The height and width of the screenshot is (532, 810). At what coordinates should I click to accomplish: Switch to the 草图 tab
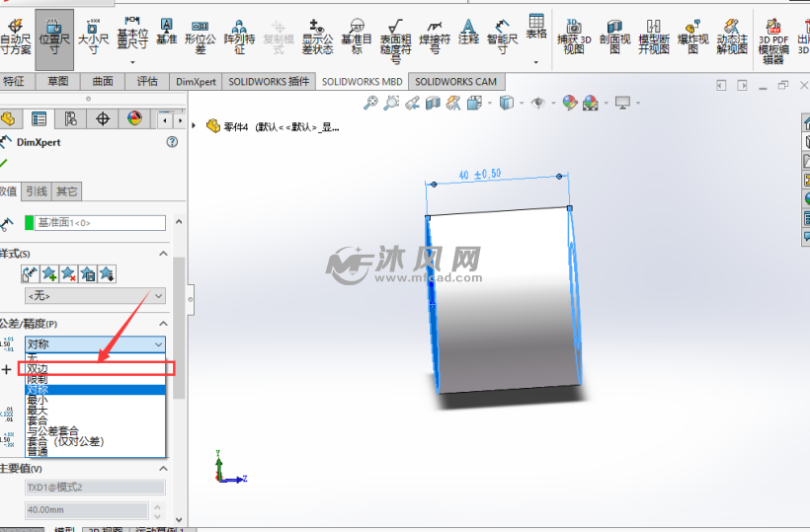click(x=58, y=82)
